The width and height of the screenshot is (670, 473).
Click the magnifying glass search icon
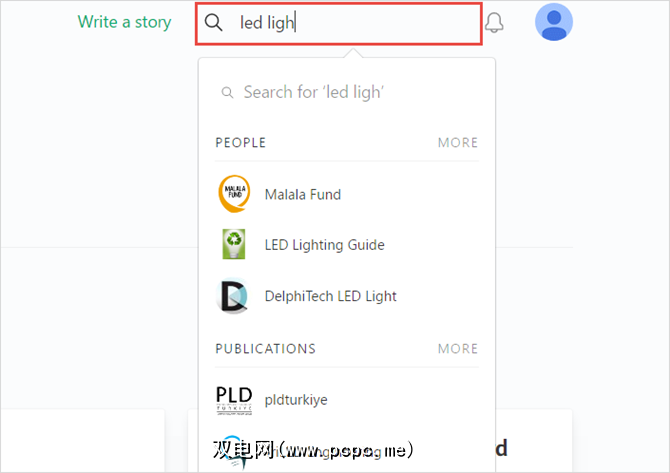[213, 23]
